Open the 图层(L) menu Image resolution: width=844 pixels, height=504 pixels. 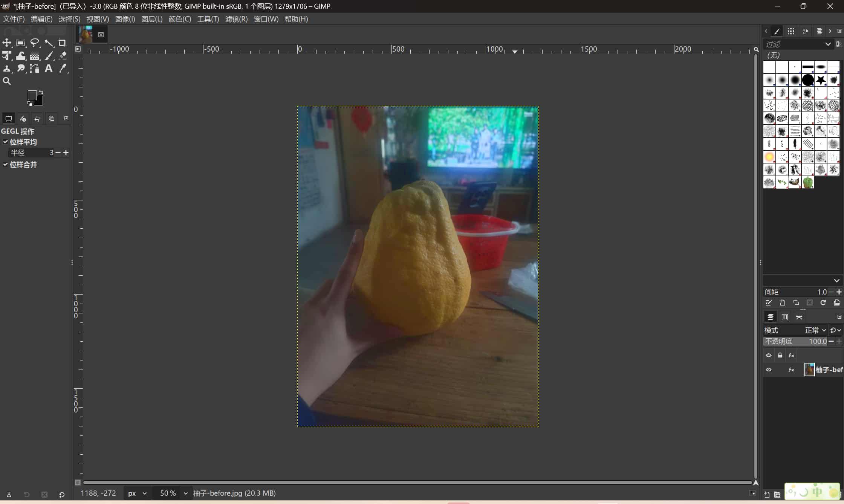coord(151,19)
